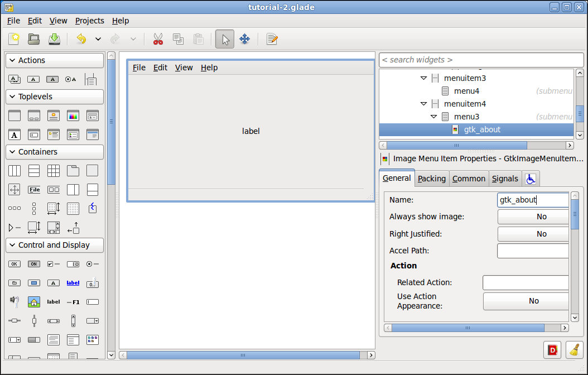Viewport: 588px width, 375px height.
Task: Select menu4 in the widget tree
Action: [466, 91]
